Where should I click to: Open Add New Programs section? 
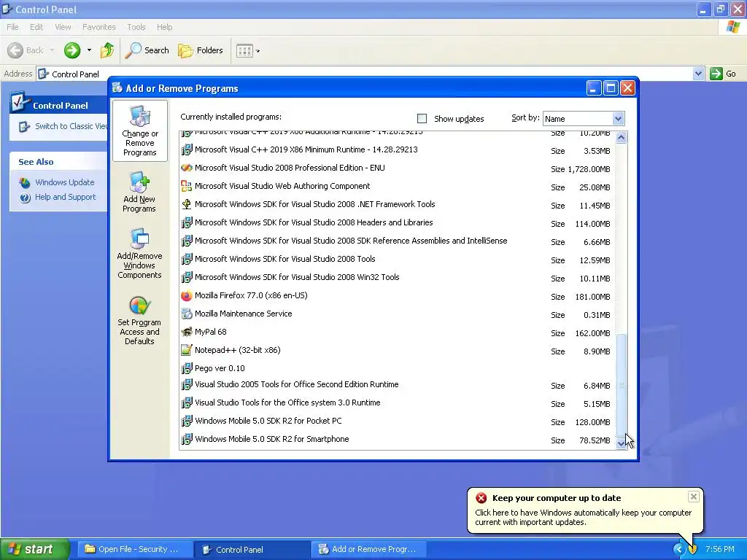139,192
